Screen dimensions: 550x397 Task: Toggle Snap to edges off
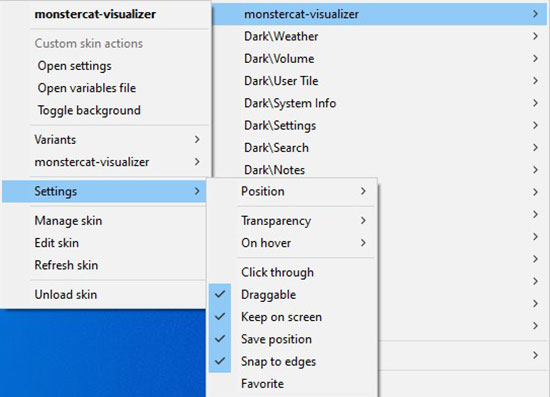pyautogui.click(x=292, y=361)
